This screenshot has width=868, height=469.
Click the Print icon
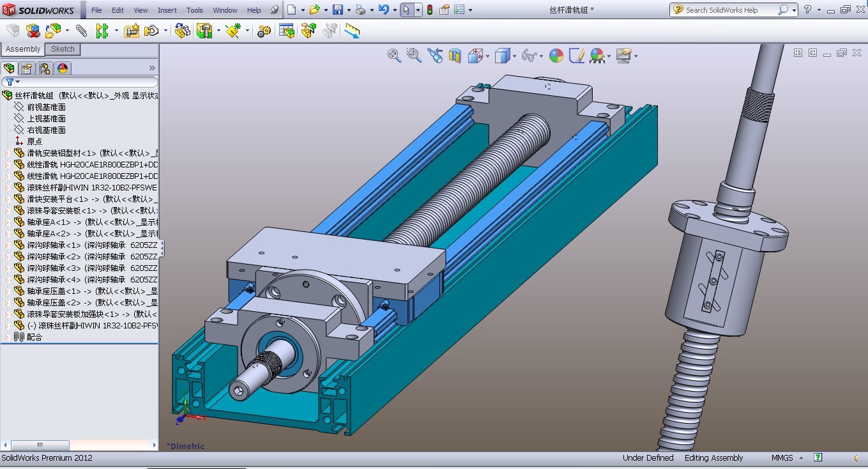click(x=360, y=10)
